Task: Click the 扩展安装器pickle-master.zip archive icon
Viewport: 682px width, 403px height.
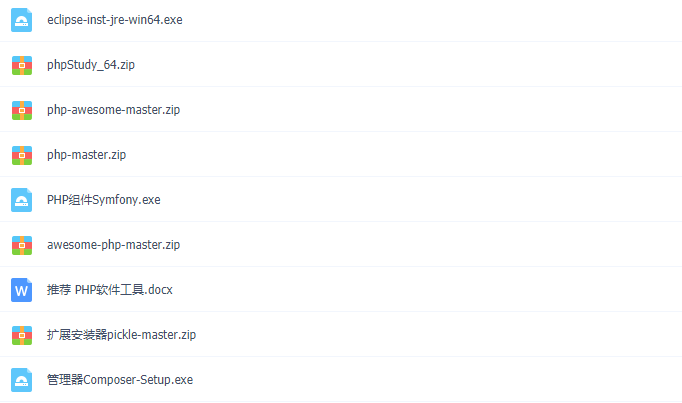Action: (x=22, y=335)
